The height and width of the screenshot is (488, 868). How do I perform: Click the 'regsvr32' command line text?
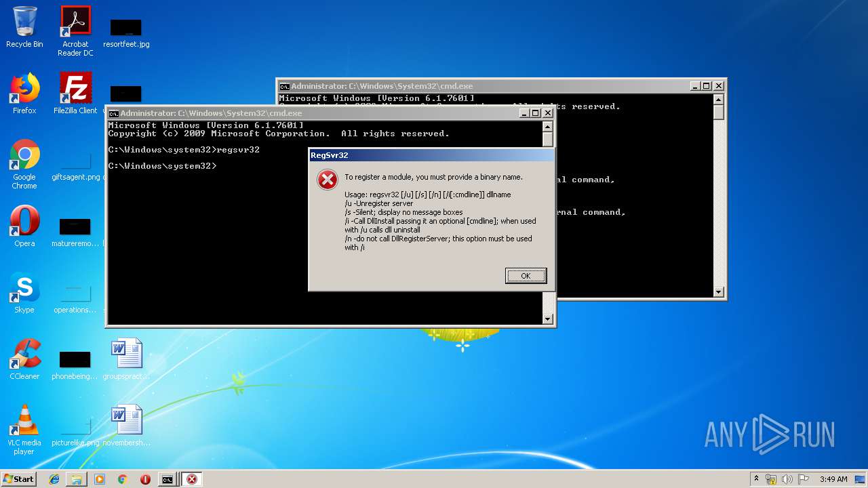tap(238, 150)
